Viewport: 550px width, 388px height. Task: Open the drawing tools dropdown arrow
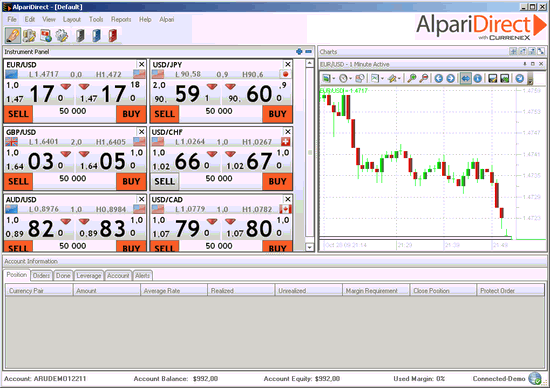(399, 79)
